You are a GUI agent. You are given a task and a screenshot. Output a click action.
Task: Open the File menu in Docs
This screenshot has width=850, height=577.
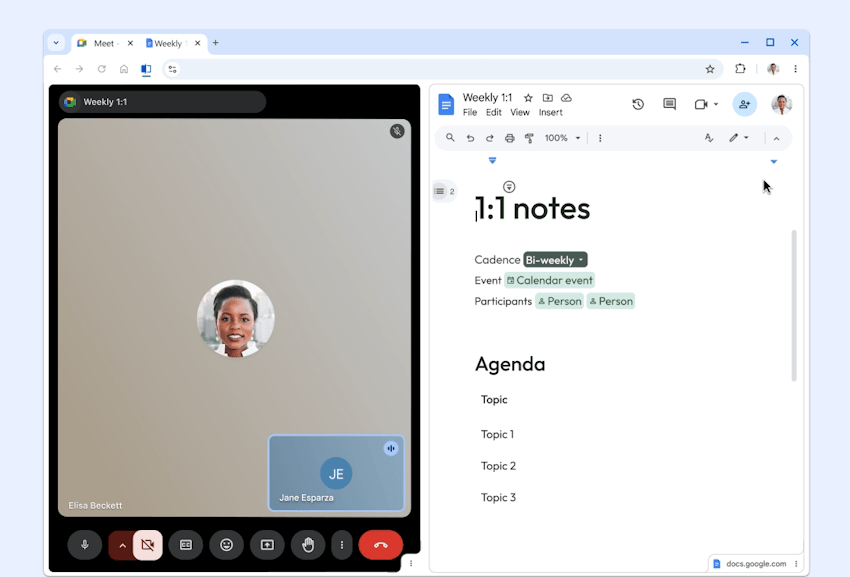click(469, 113)
